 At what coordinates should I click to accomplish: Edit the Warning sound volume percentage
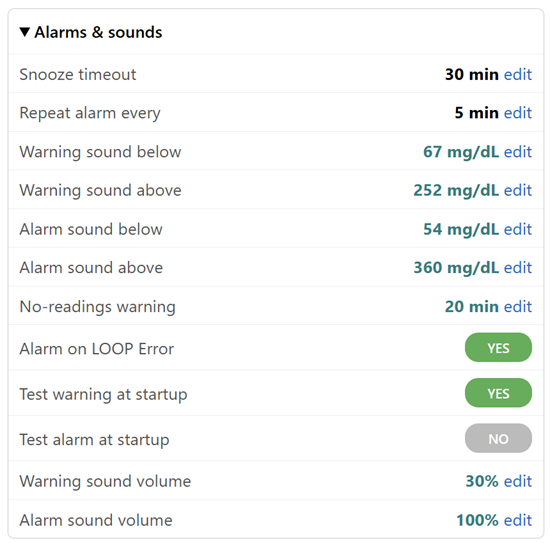(518, 481)
